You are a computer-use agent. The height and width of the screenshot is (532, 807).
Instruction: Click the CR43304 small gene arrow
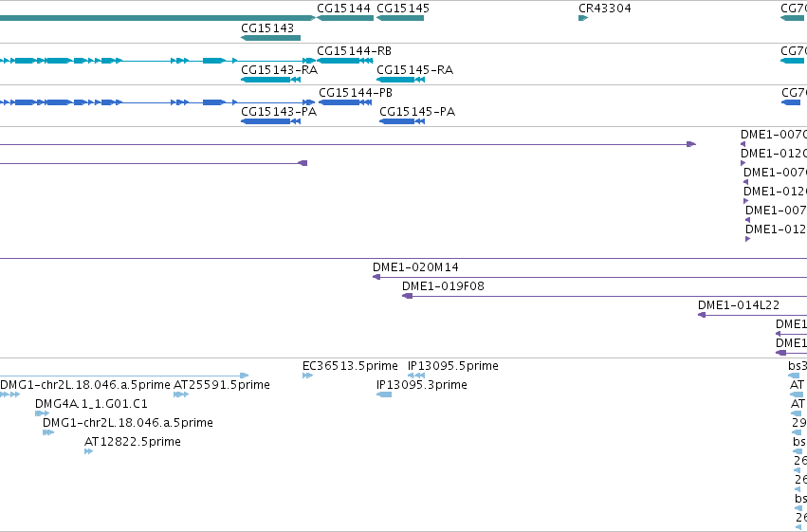tap(583, 18)
